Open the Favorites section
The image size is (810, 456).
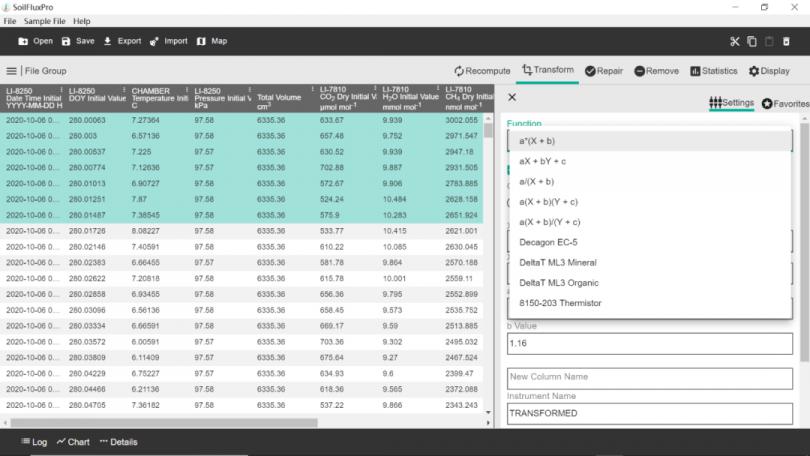pos(785,103)
